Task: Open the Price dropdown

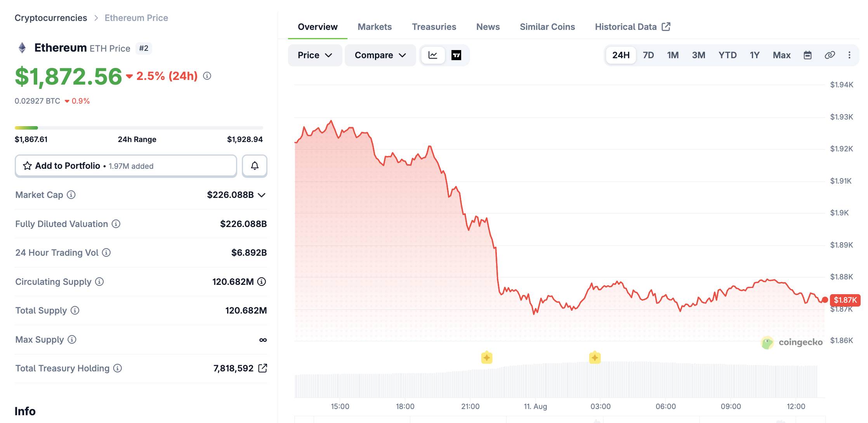Action: tap(315, 55)
